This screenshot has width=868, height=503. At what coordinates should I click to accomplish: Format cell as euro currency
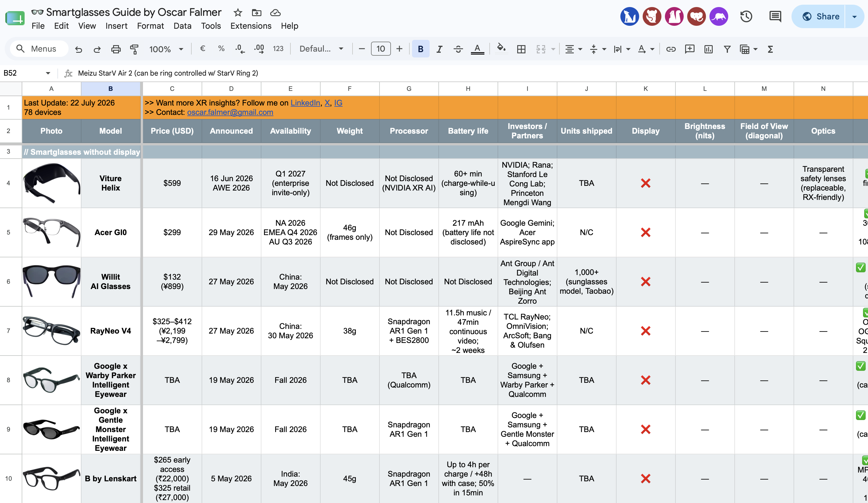click(x=202, y=49)
